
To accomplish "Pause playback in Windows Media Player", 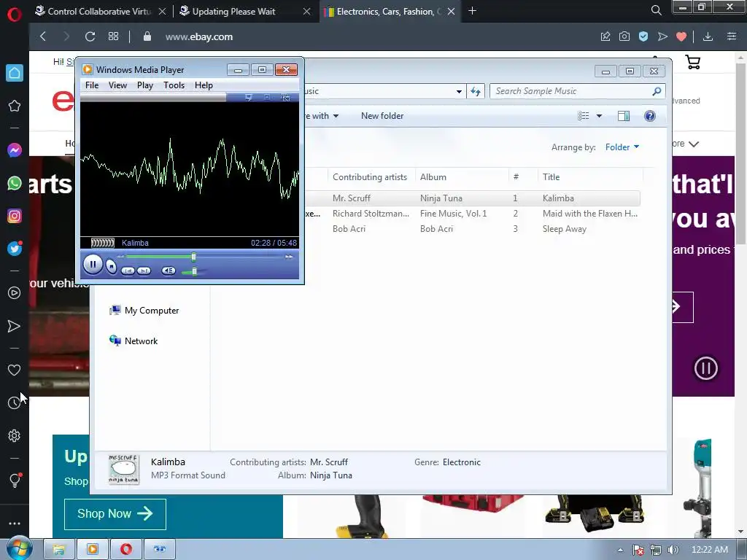I will click(x=93, y=264).
